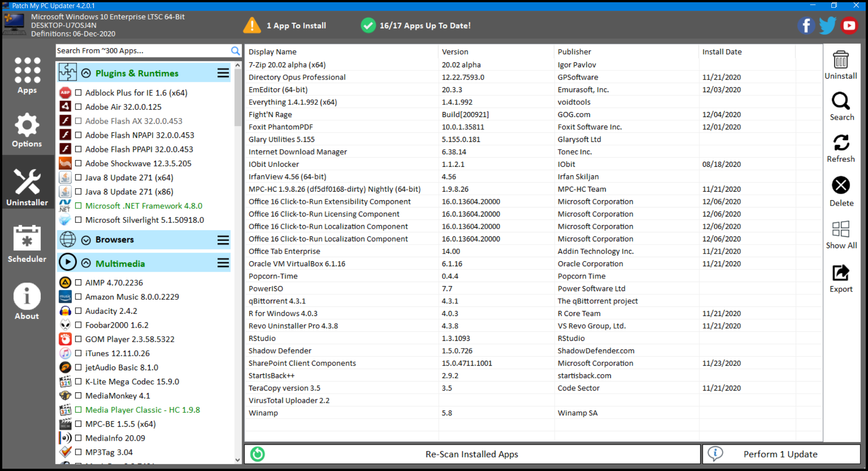Open the Scheduler section
This screenshot has width=868, height=471.
click(x=27, y=244)
